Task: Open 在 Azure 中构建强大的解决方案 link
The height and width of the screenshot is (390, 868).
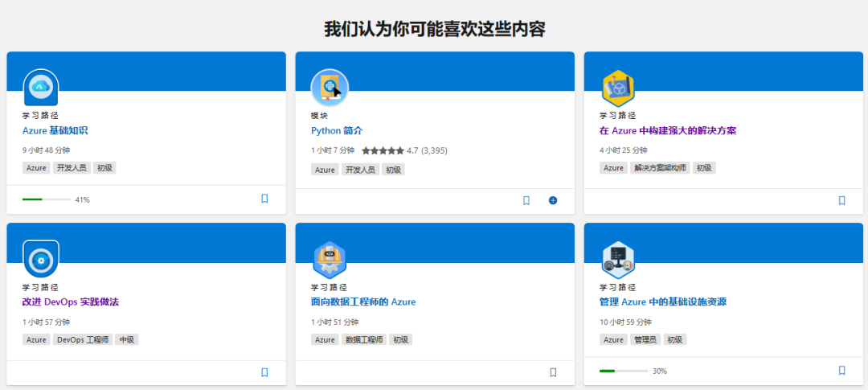Action: tap(668, 131)
